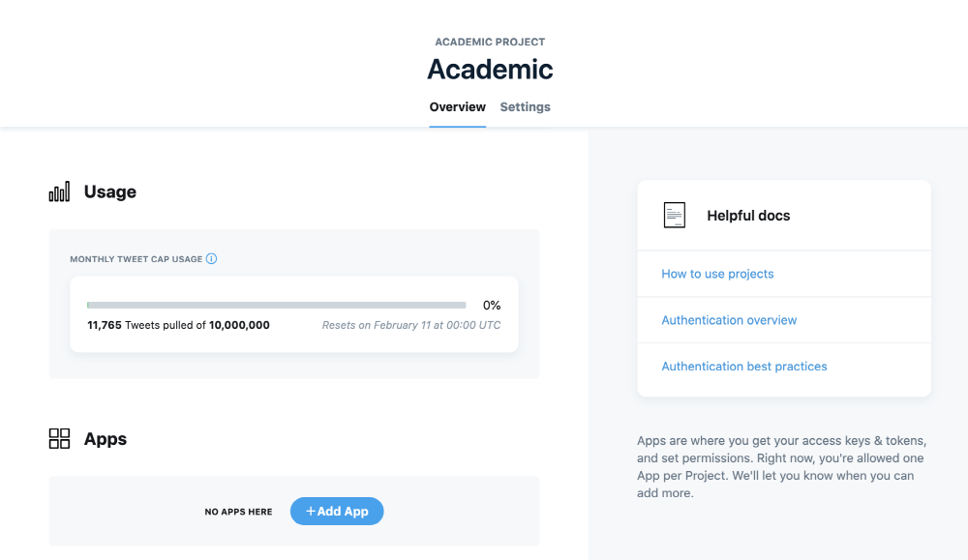Click the Helpful docs document icon
Screen dimensions: 968x560
[x=675, y=216]
